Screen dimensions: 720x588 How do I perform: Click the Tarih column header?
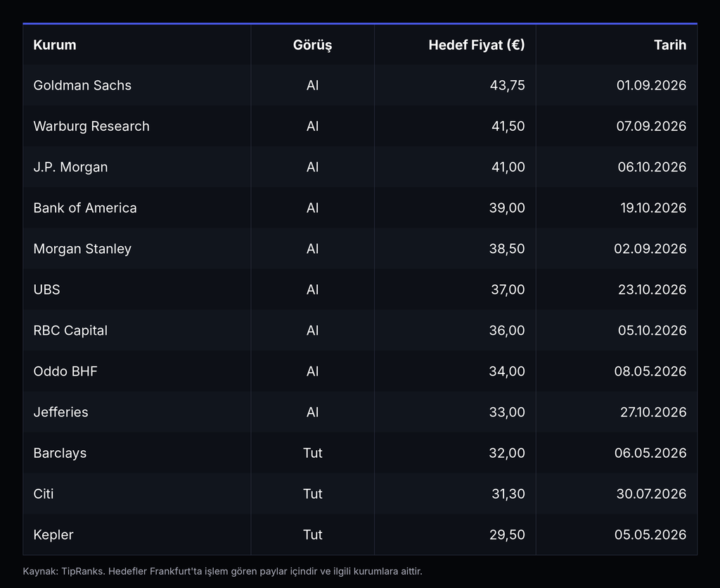pyautogui.click(x=670, y=45)
